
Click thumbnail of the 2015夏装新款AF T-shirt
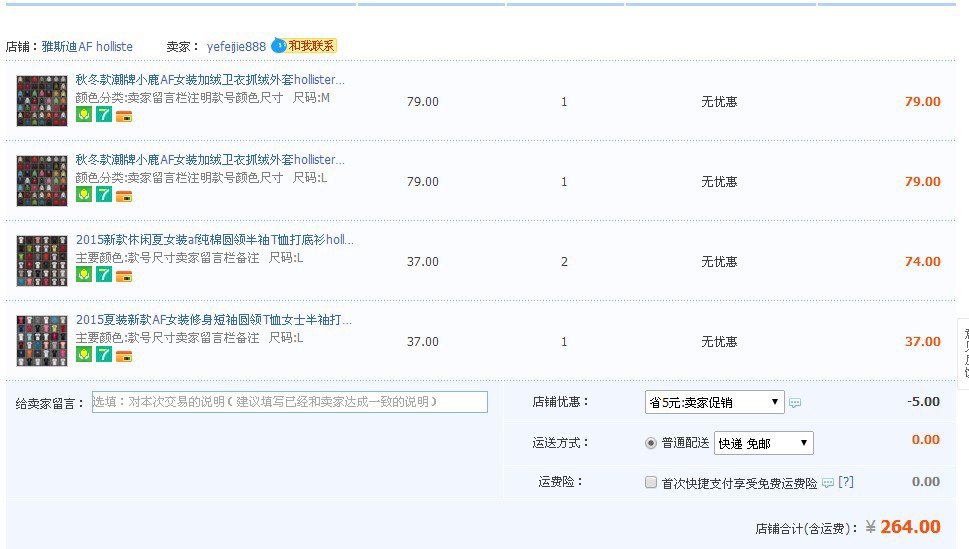42,341
